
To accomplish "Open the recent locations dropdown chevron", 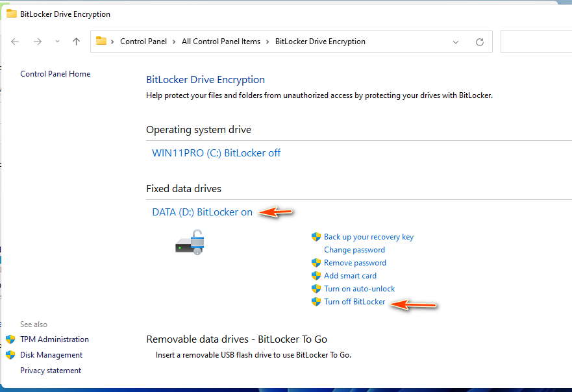I will (57, 42).
